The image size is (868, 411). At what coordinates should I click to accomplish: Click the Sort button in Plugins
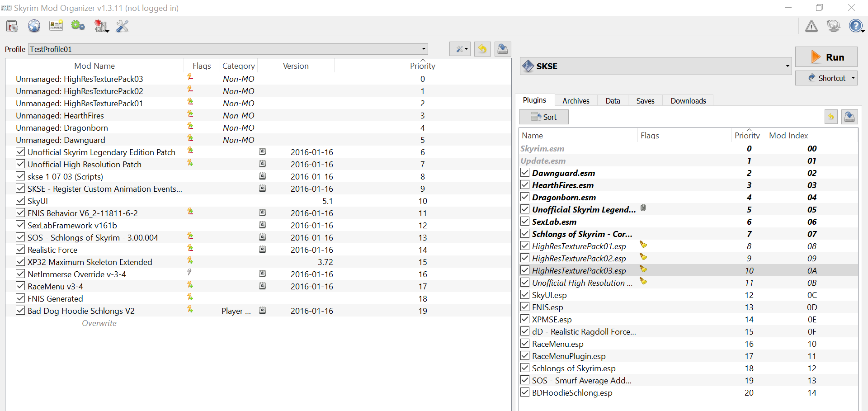pyautogui.click(x=544, y=117)
